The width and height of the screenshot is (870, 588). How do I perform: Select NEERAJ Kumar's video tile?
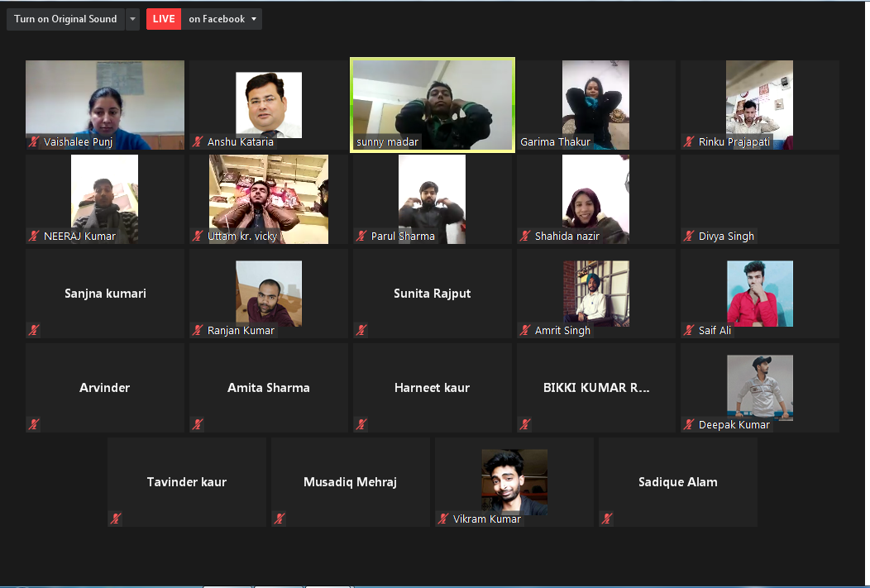(x=104, y=199)
